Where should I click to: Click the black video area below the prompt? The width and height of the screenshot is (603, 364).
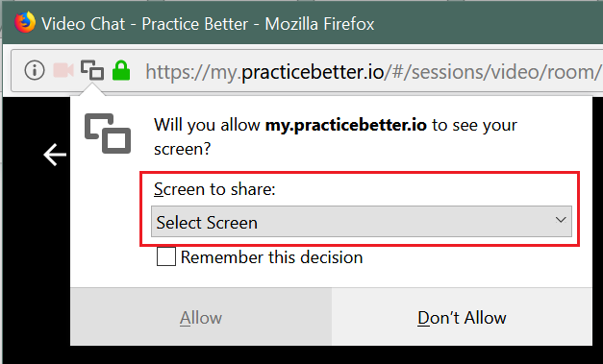pyautogui.click(x=300, y=354)
